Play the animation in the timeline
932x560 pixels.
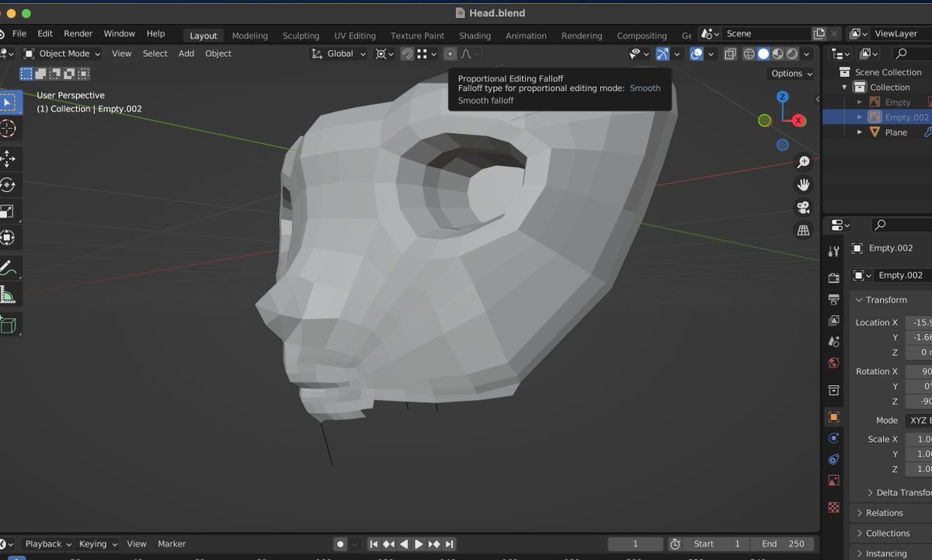[x=419, y=544]
